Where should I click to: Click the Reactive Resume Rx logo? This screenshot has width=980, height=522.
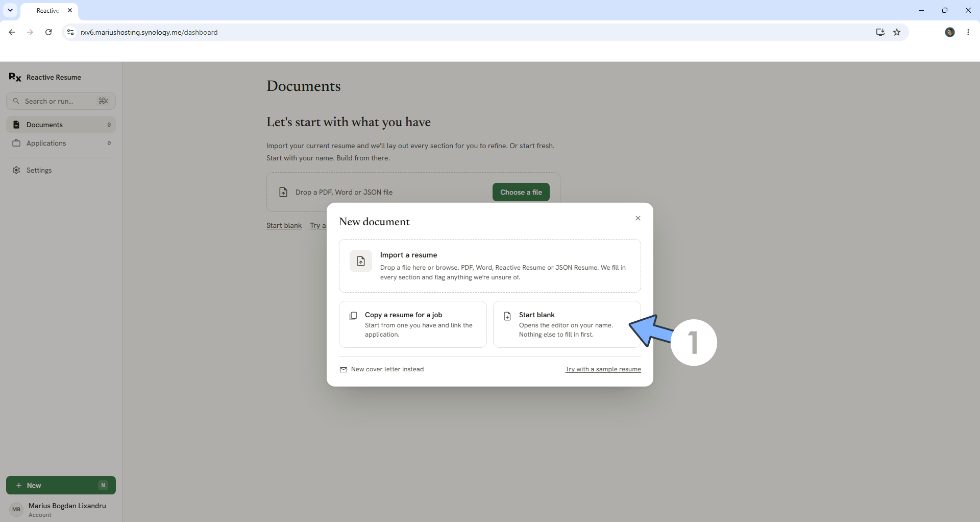click(x=15, y=77)
